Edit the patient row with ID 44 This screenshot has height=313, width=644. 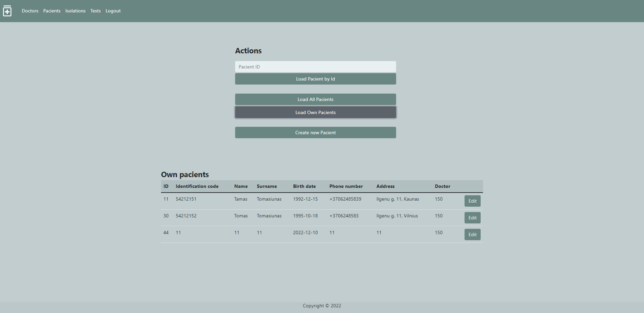[472, 234]
